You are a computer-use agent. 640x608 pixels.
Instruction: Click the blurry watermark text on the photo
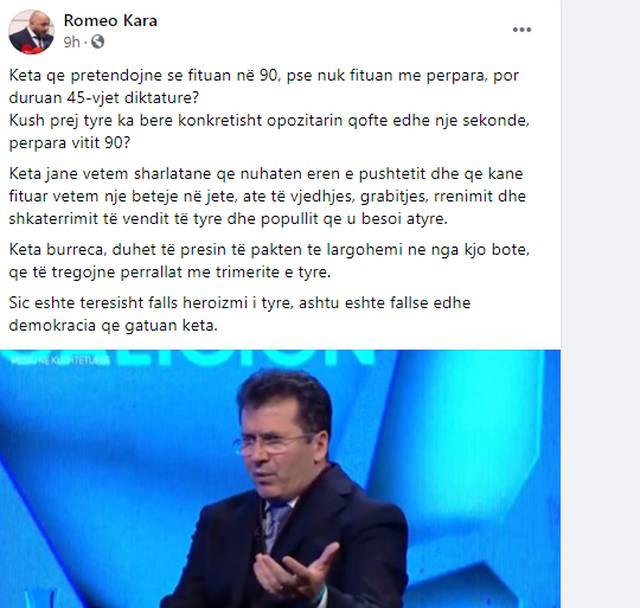coord(60,361)
